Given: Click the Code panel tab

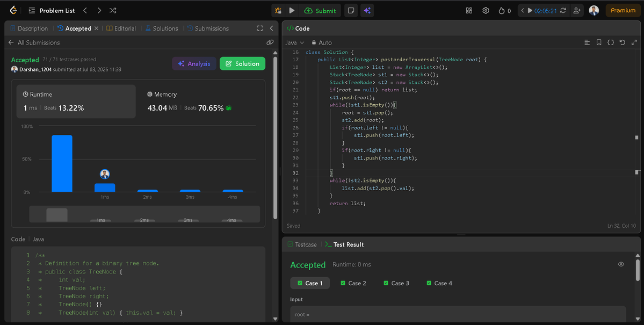Looking at the screenshot, I should 298,28.
